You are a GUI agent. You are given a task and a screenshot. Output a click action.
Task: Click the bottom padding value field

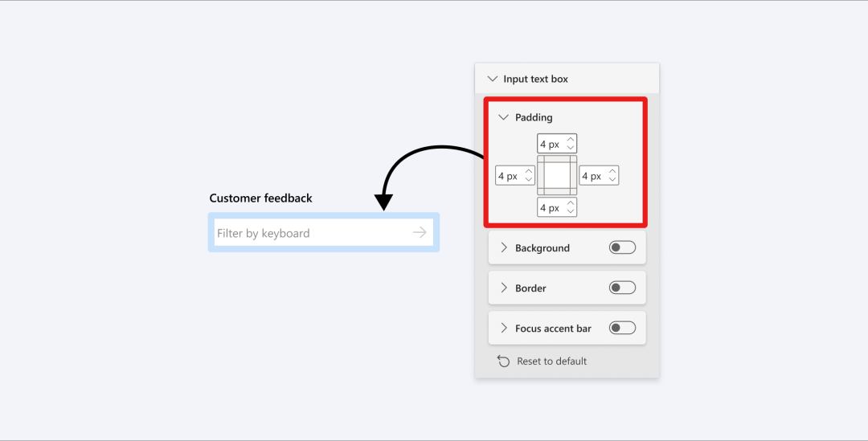click(557, 207)
